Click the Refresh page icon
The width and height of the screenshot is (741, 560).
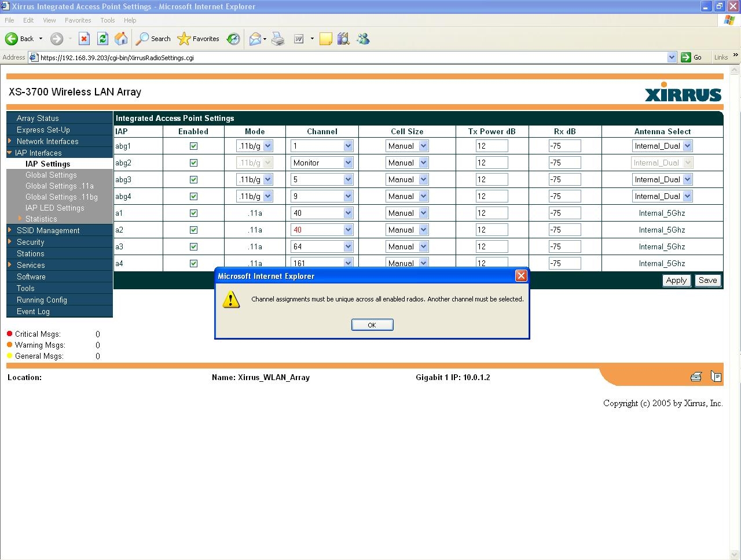point(102,39)
